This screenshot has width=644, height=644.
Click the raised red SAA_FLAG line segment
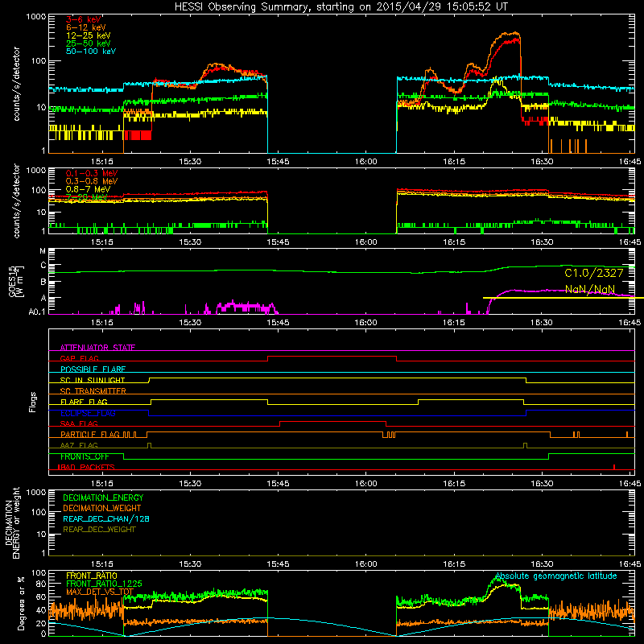click(x=332, y=421)
